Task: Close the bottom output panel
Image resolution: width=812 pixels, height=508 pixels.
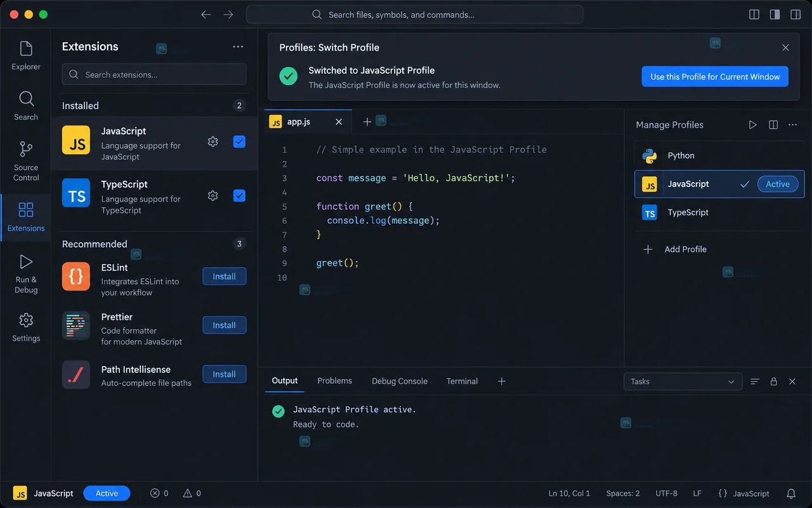Action: click(792, 381)
